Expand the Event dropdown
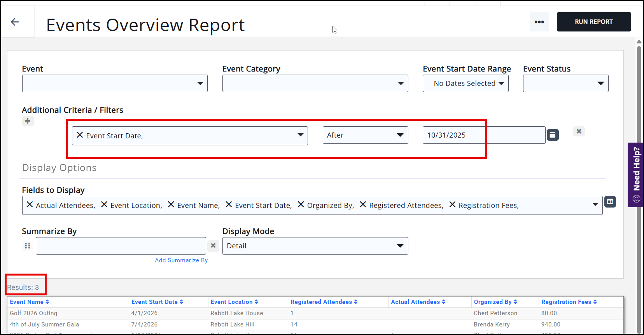 [115, 84]
